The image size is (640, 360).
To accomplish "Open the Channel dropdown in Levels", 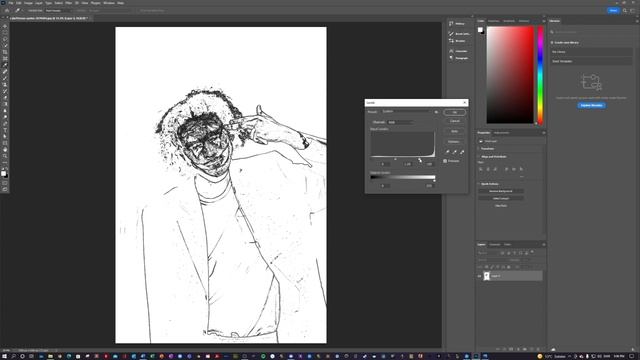I will (x=400, y=122).
